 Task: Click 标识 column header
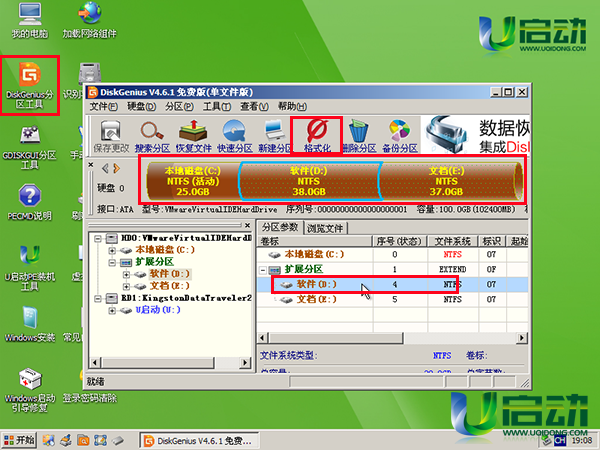tap(492, 241)
